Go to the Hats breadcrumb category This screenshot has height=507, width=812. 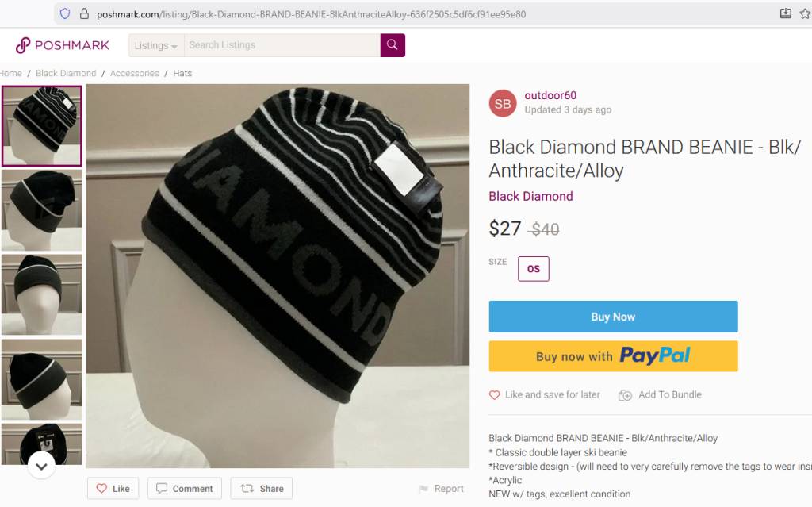click(182, 73)
